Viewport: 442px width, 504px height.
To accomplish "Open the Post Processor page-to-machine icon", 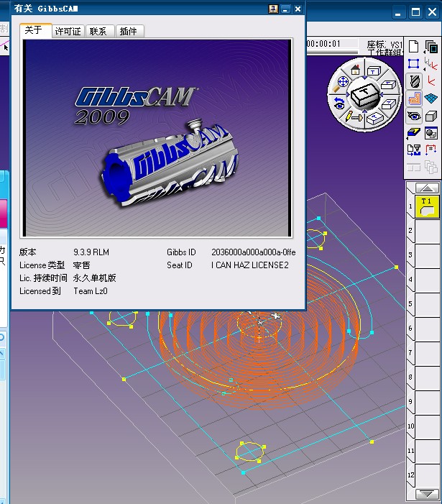I will (414, 150).
